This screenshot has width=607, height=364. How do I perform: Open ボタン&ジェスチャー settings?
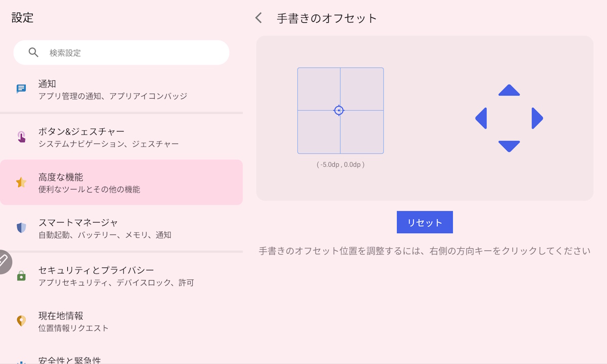[x=121, y=138]
